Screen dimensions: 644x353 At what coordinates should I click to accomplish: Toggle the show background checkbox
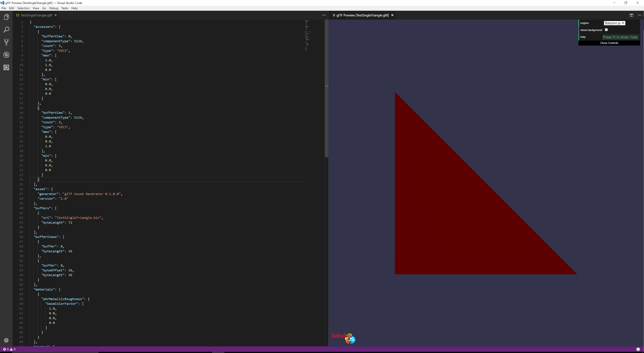(x=606, y=30)
